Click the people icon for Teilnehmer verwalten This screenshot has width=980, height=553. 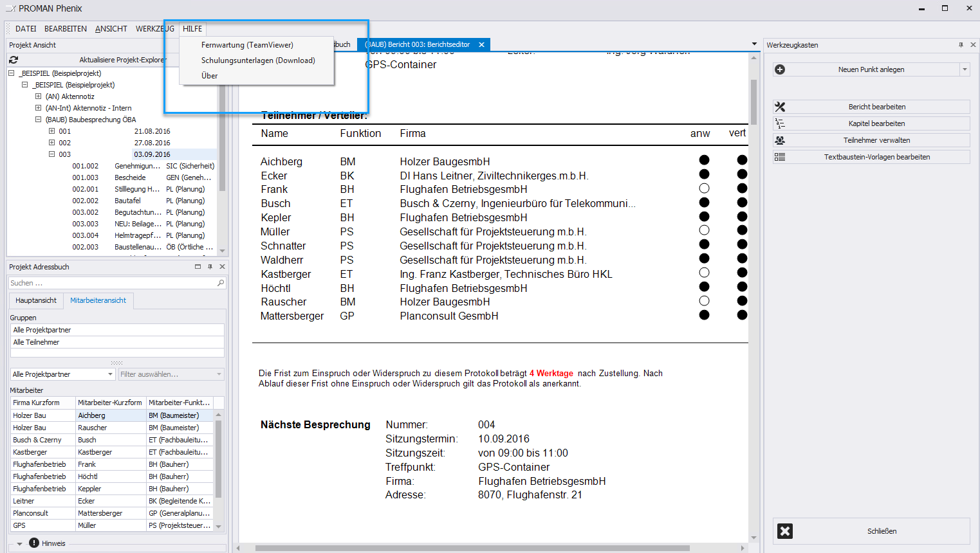tap(780, 140)
